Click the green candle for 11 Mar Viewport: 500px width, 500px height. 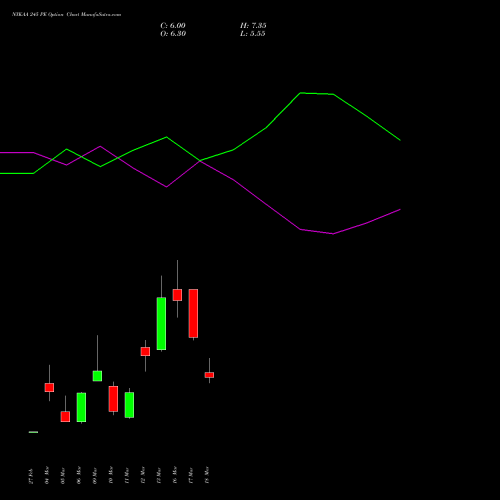pos(129,405)
